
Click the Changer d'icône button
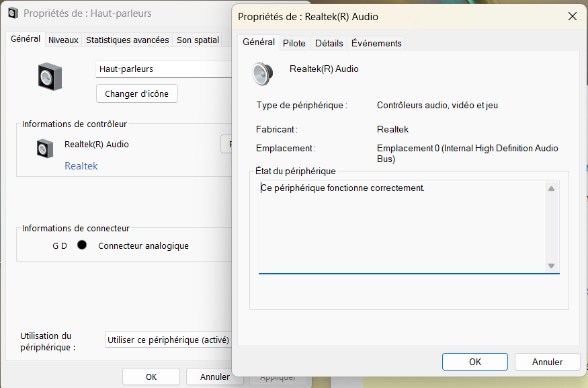137,94
